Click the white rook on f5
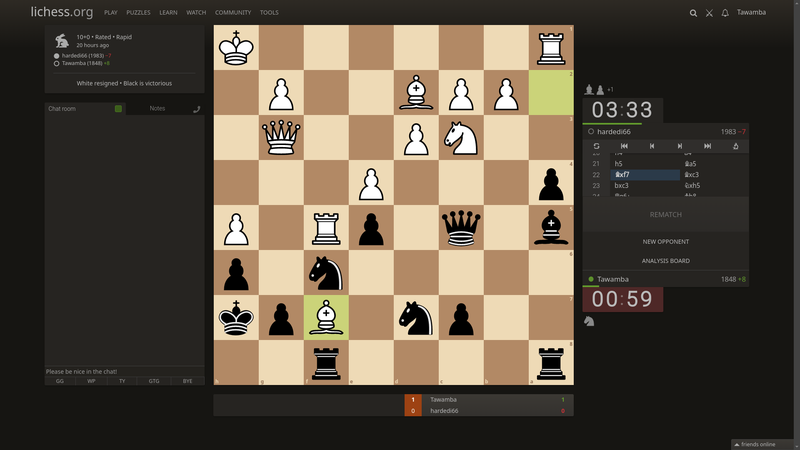This screenshot has width=800, height=450. 326,228
